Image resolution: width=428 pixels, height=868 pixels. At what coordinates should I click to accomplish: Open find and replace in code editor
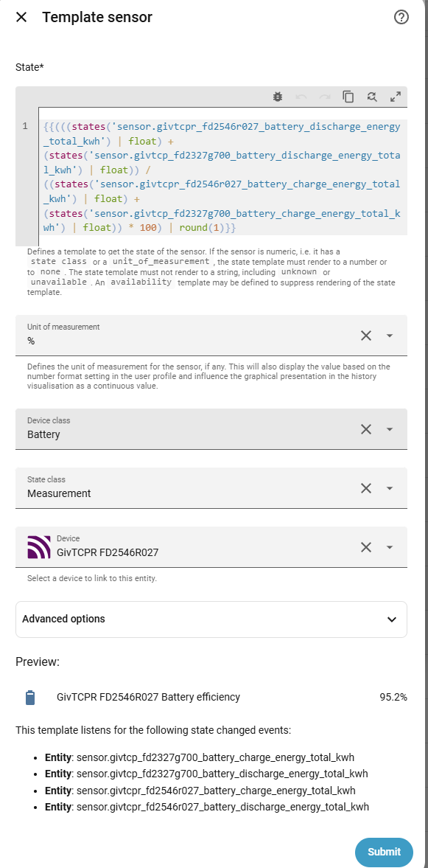[x=372, y=97]
